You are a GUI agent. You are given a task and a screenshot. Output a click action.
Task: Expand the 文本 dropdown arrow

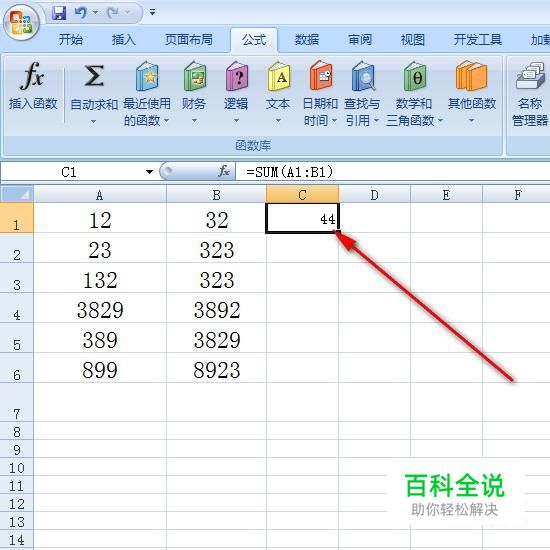(279, 121)
